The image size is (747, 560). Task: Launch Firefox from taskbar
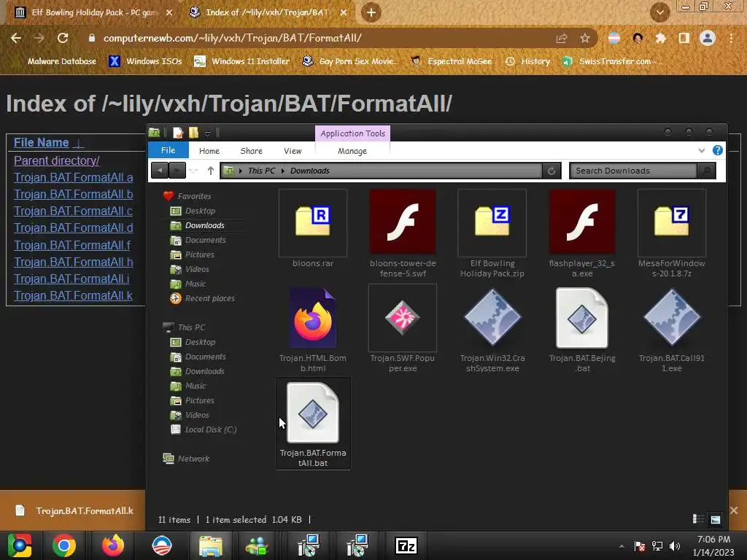(x=113, y=545)
